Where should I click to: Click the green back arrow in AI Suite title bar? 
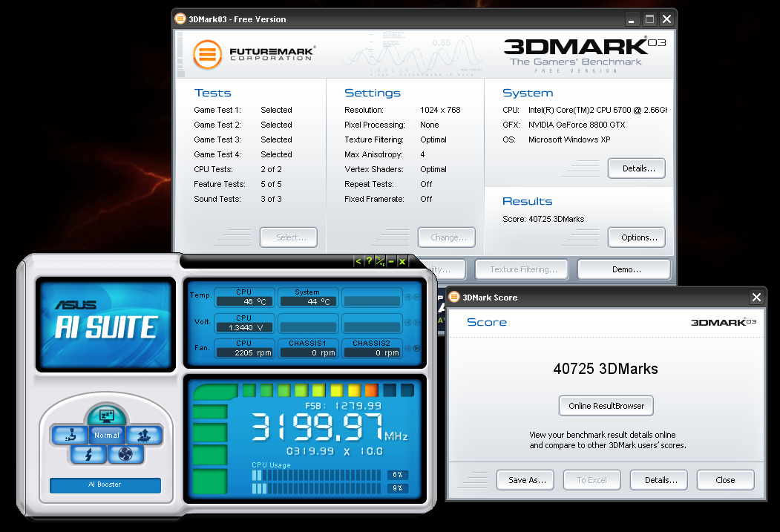(x=358, y=261)
